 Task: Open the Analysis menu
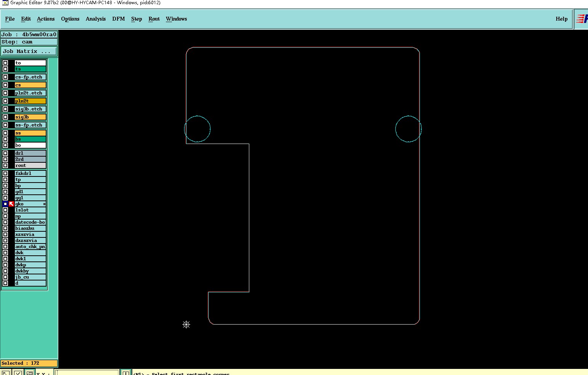click(96, 19)
